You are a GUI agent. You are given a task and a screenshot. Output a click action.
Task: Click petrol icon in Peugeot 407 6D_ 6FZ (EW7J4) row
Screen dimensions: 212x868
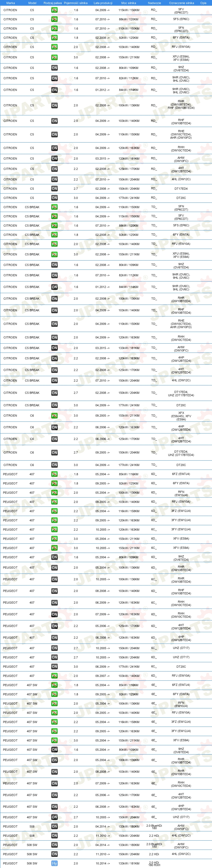[x=54, y=474]
